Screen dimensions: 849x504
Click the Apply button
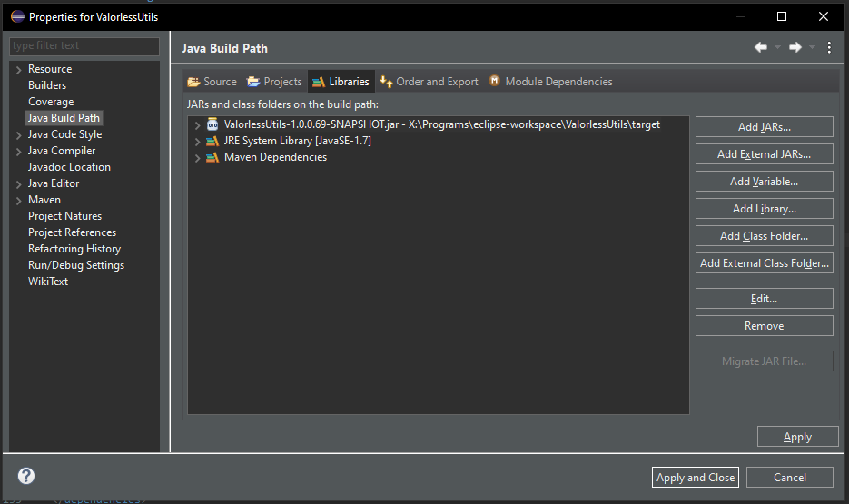tap(797, 436)
